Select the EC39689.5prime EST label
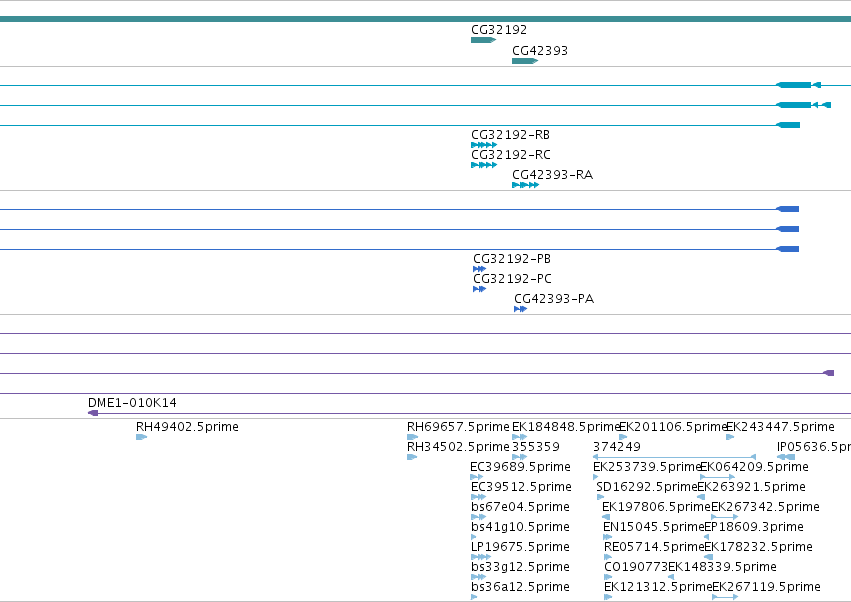The width and height of the screenshot is (851, 602). [x=520, y=467]
